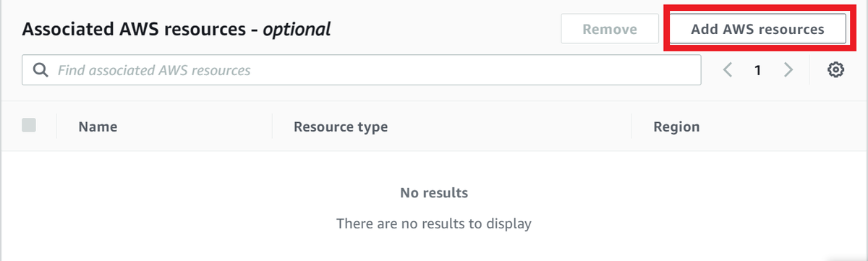The width and height of the screenshot is (868, 261).
Task: Click the italic optional label in heading
Action: 297,30
